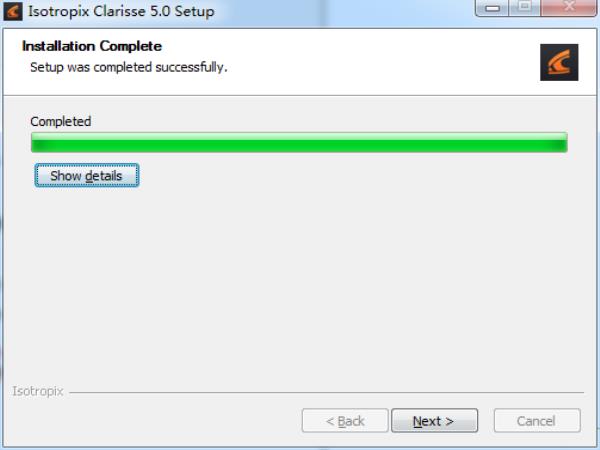Screen dimensions: 600x450
Task: Click the 'Isotropix Clarisse 5.0 Setup' window title
Action: point(121,11)
